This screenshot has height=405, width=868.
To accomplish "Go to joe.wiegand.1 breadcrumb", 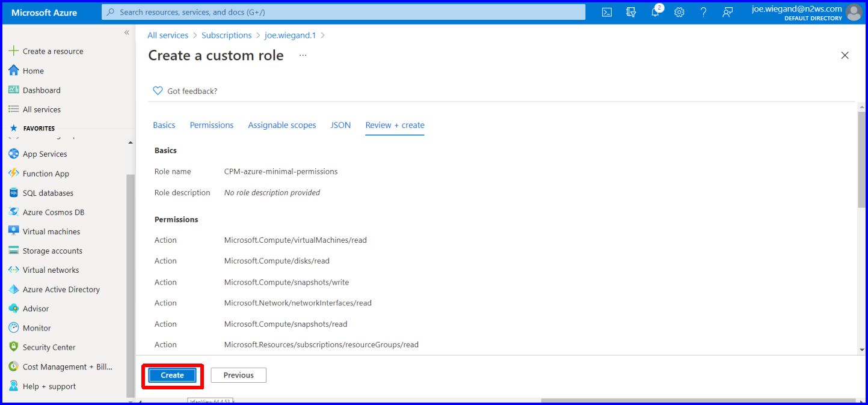I will [290, 35].
